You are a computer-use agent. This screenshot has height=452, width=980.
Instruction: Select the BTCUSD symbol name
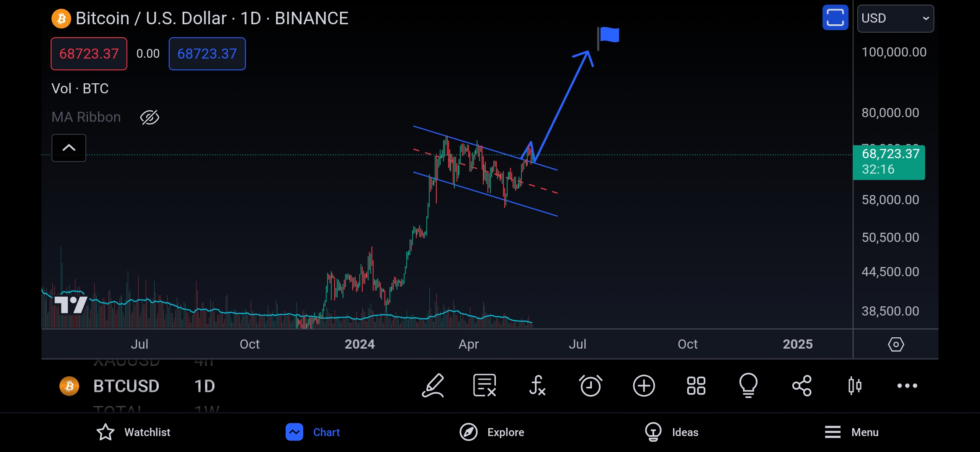pos(126,386)
